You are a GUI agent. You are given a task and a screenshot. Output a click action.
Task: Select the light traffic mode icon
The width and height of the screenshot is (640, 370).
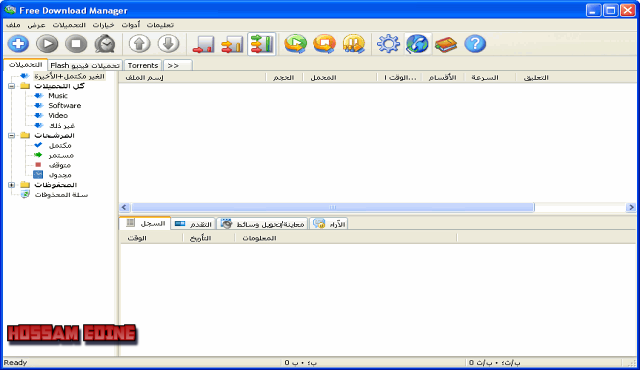[x=203, y=44]
